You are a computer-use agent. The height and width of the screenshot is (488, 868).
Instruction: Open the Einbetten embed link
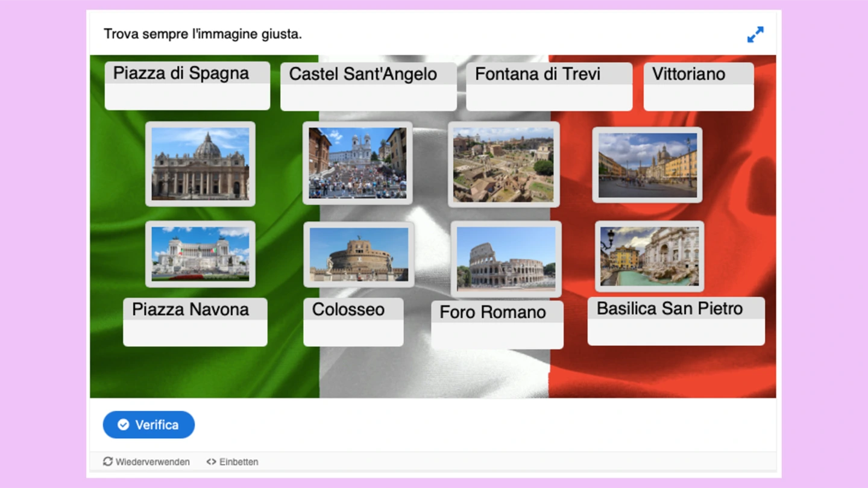(x=232, y=461)
